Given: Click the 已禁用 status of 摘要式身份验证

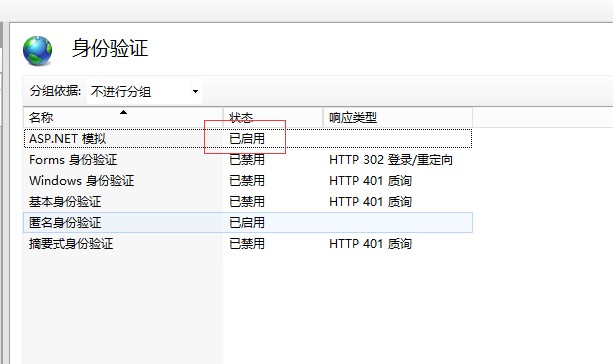Looking at the screenshot, I should [x=247, y=244].
